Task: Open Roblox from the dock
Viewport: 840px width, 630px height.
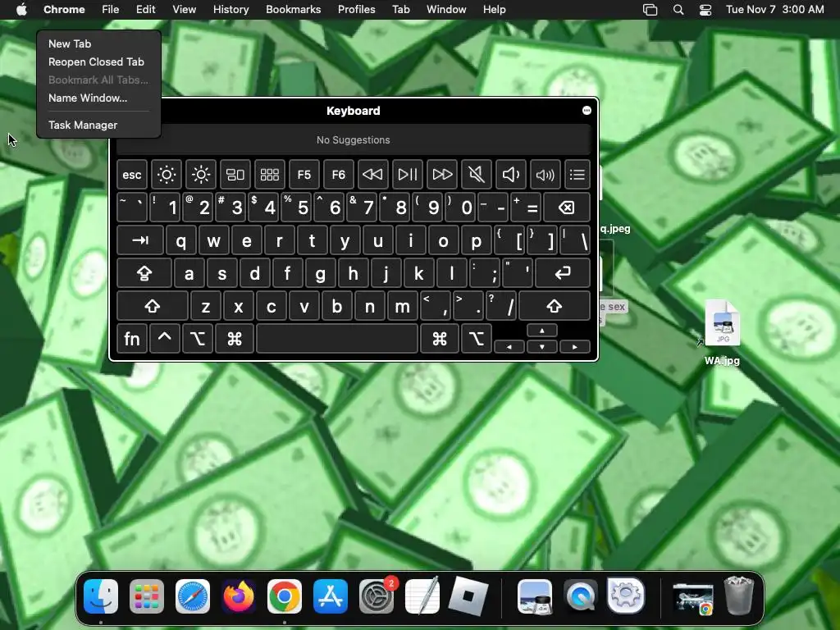Action: click(468, 596)
